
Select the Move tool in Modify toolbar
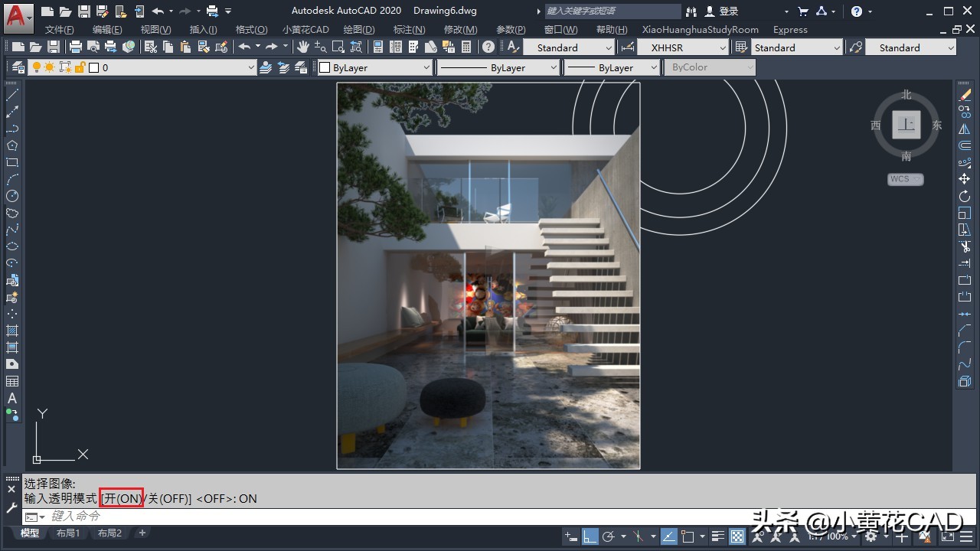965,179
